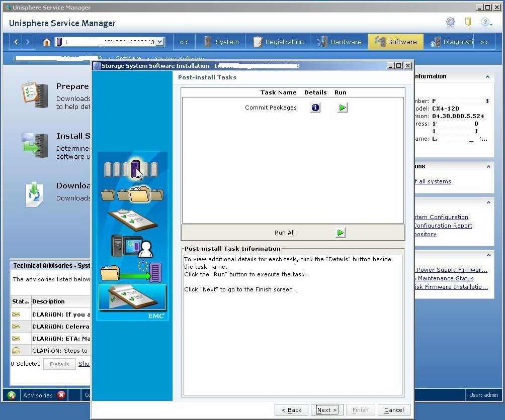Click the Back button in wizard

click(291, 410)
